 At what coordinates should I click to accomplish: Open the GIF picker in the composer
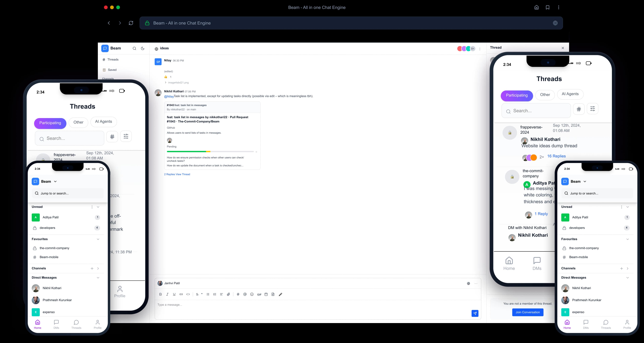pyautogui.click(x=259, y=295)
